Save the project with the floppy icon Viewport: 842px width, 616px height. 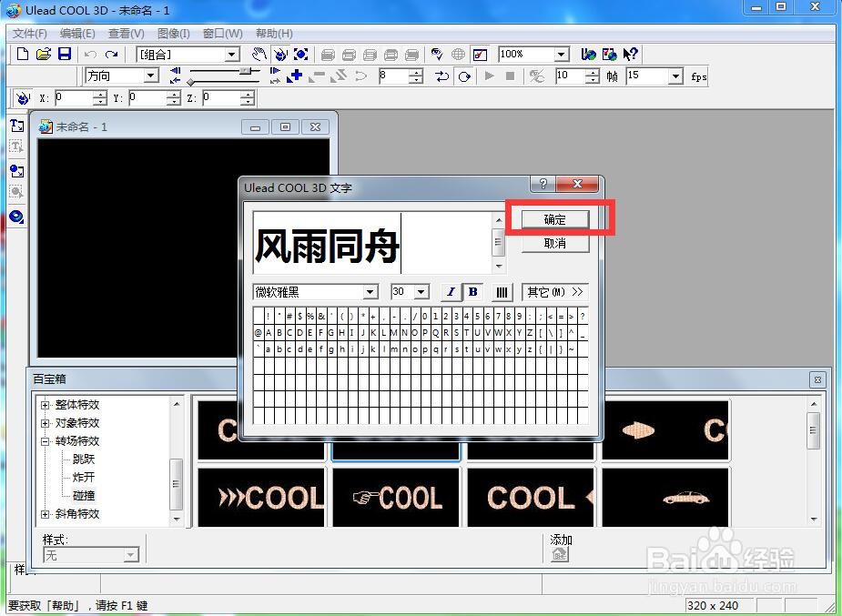pyautogui.click(x=65, y=54)
